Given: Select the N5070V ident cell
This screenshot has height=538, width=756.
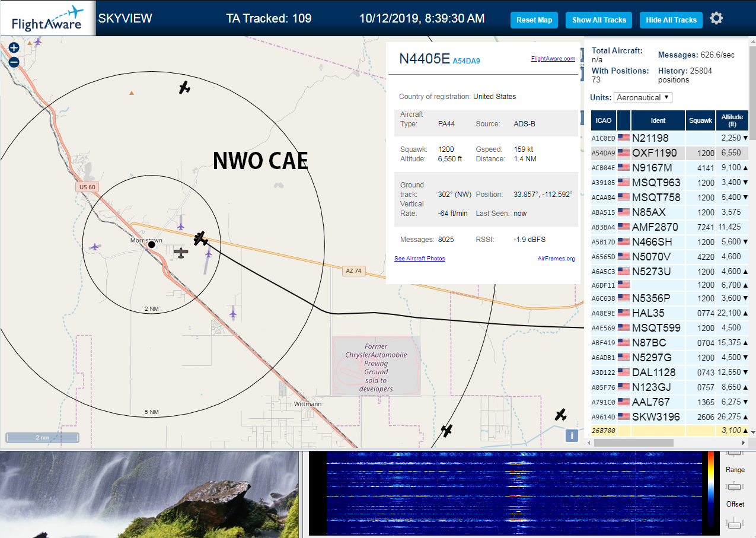Looking at the screenshot, I should click(658, 256).
